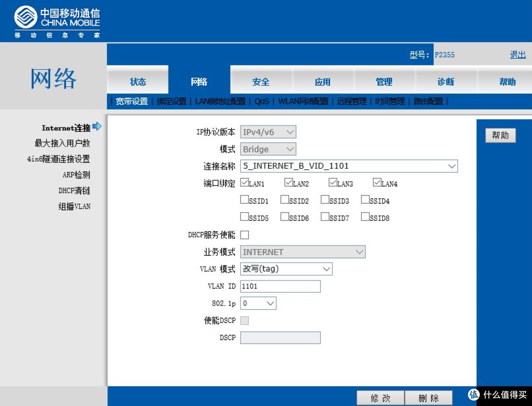Open the IP协议版本 dropdown
The image size is (532, 406).
click(268, 132)
